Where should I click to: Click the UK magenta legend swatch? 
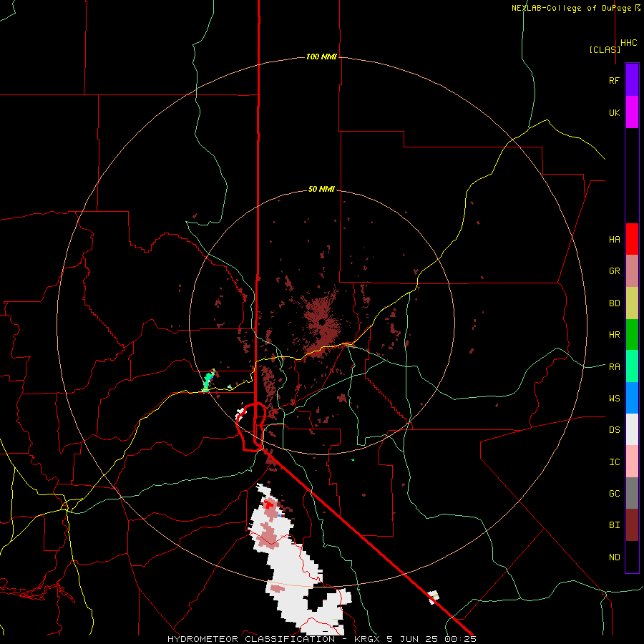point(632,112)
